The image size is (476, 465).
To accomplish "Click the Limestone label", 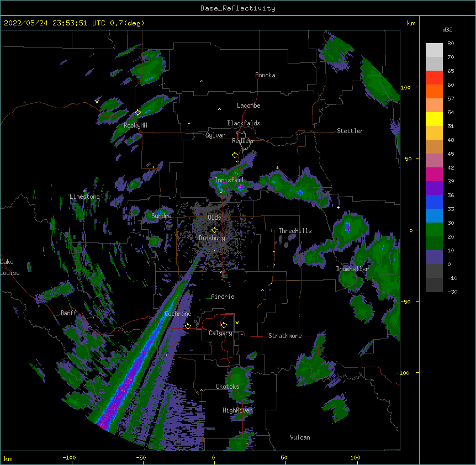I will (84, 197).
